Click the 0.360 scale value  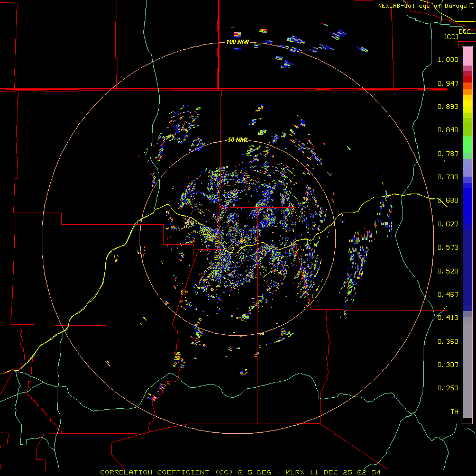[448, 342]
